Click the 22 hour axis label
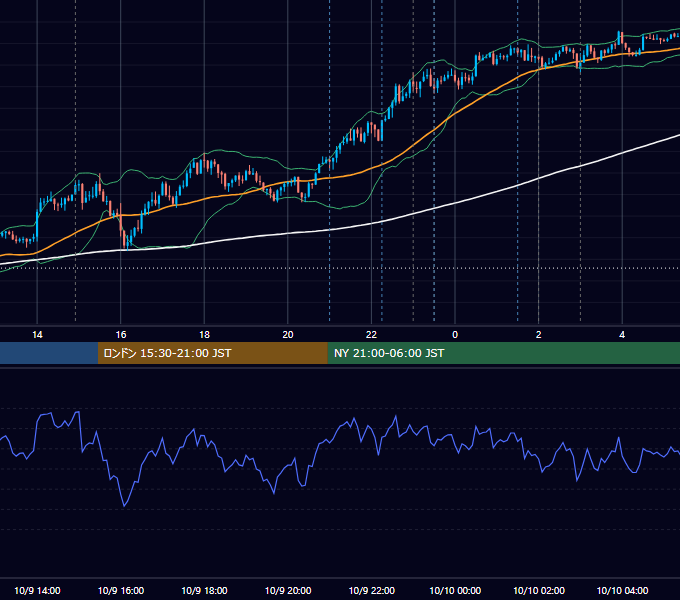Screen dimensions: 680x600 point(371,335)
